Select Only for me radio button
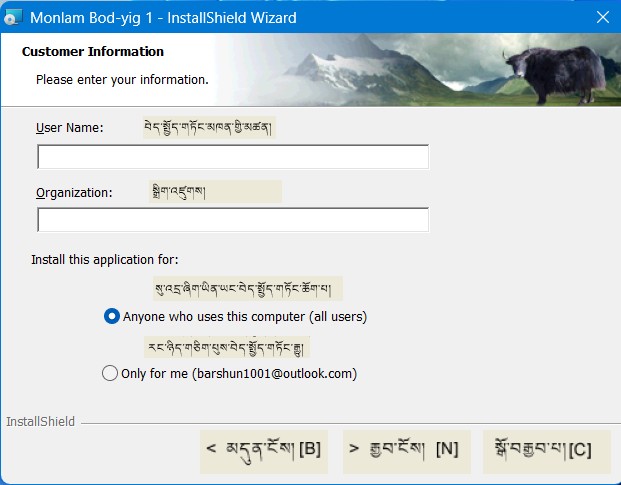This screenshot has width=621, height=485. pyautogui.click(x=110, y=373)
